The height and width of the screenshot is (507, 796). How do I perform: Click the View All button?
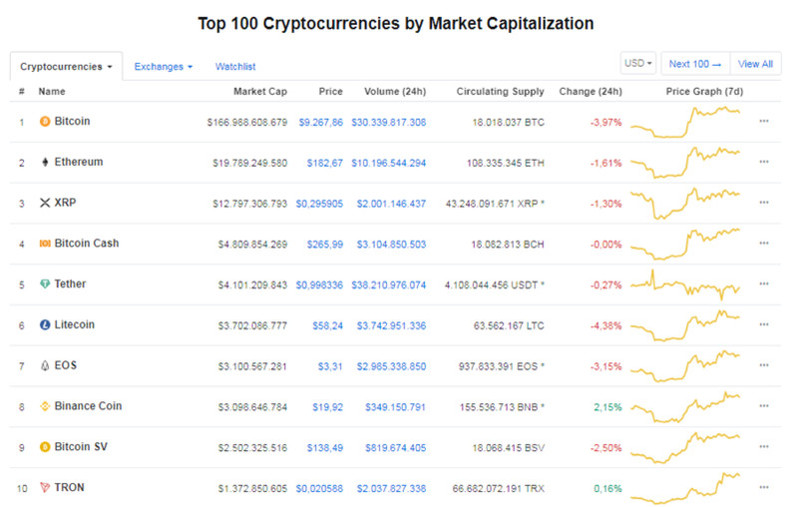click(755, 64)
